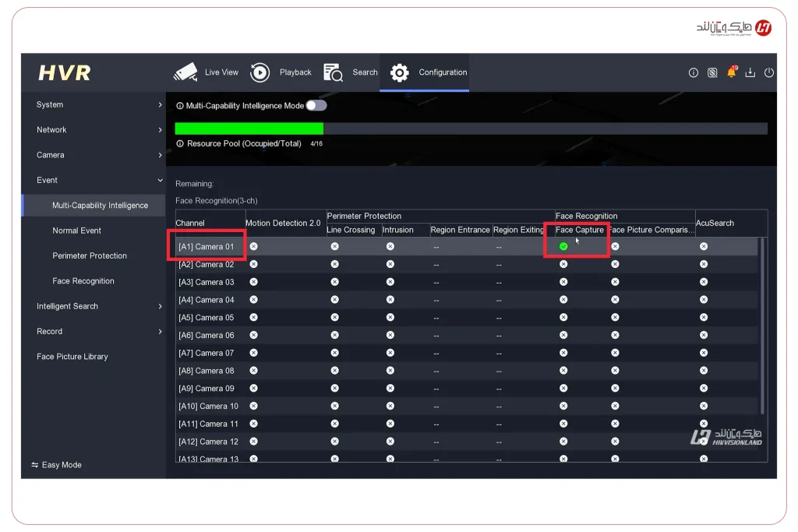The height and width of the screenshot is (532, 798).
Task: Click the Live View camera icon
Action: pyautogui.click(x=185, y=72)
